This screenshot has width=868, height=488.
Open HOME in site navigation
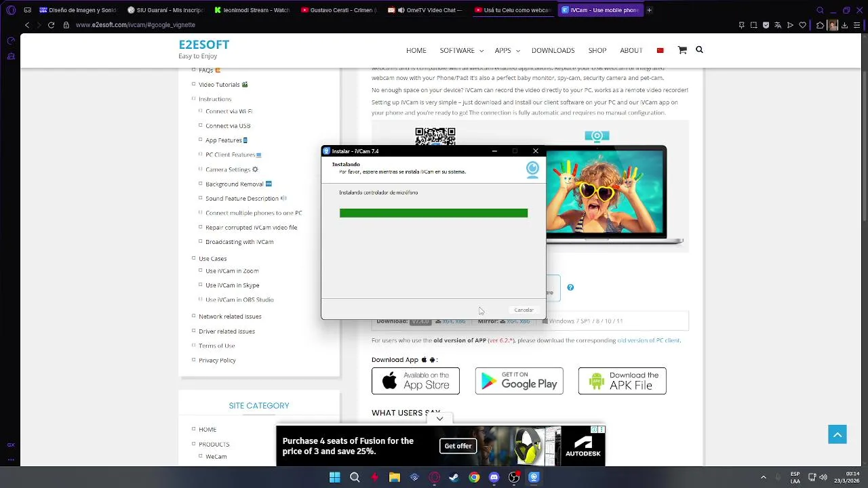click(416, 50)
